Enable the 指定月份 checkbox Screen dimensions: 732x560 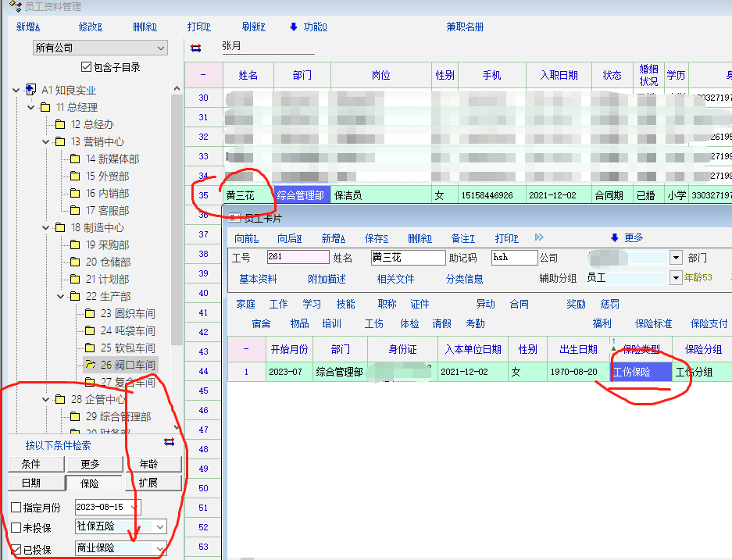(x=16, y=508)
